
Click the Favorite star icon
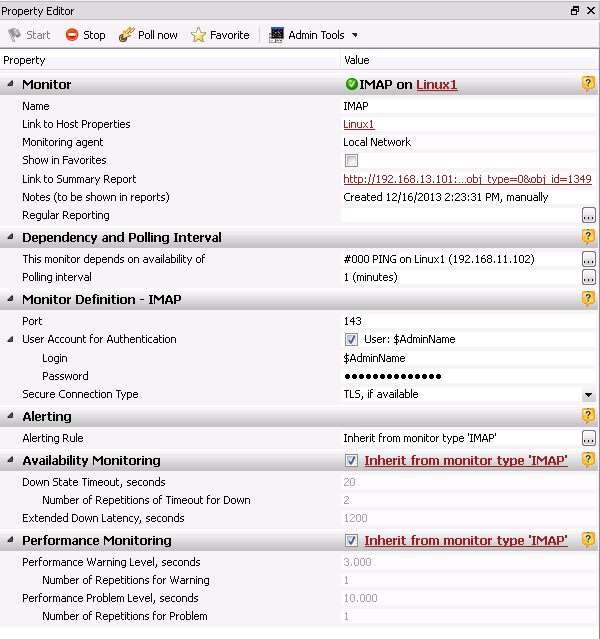(x=199, y=35)
